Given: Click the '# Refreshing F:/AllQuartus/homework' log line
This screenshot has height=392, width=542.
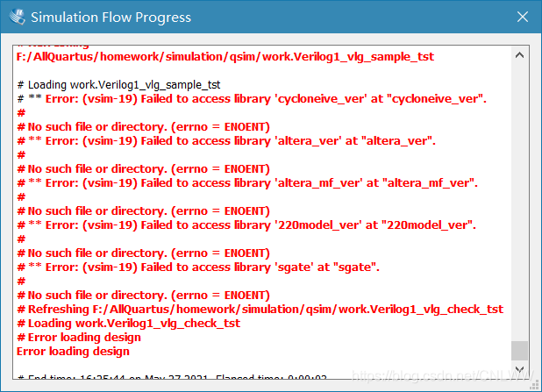Looking at the screenshot, I should (x=260, y=310).
